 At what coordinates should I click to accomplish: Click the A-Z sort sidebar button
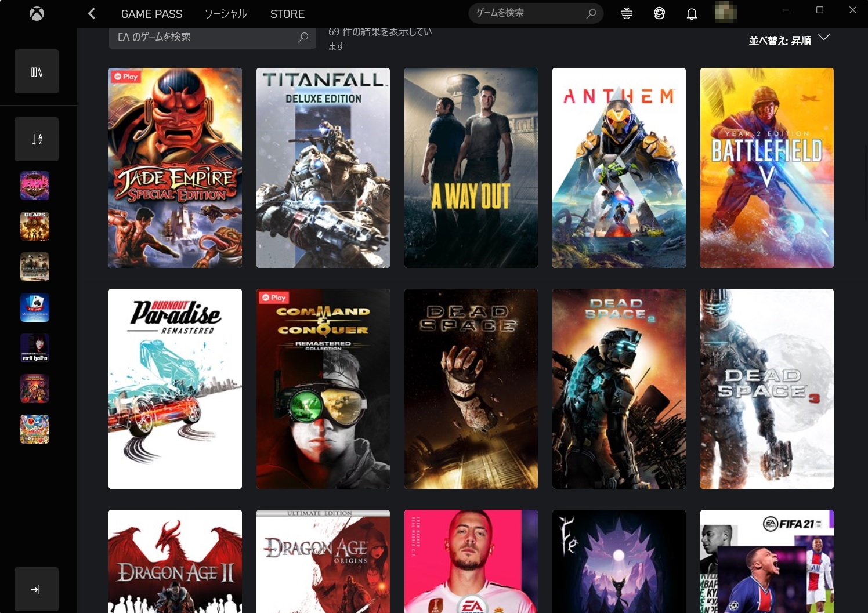click(x=37, y=139)
